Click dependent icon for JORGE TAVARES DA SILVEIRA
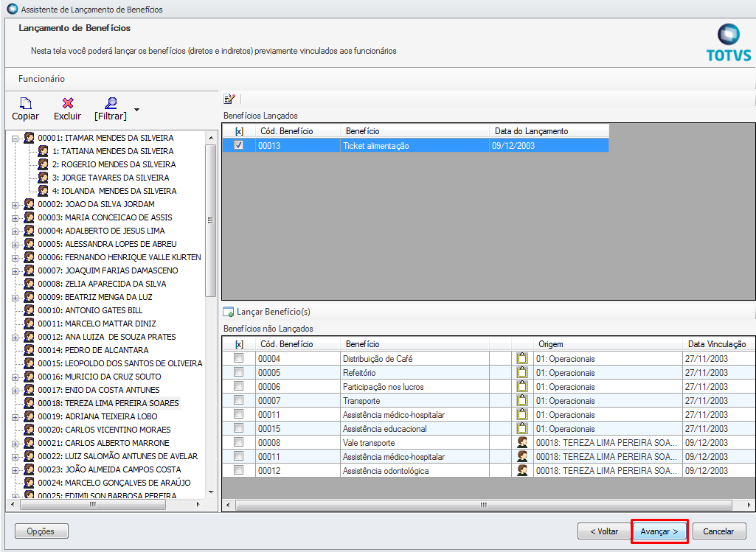This screenshot has height=552, width=756. point(43,178)
